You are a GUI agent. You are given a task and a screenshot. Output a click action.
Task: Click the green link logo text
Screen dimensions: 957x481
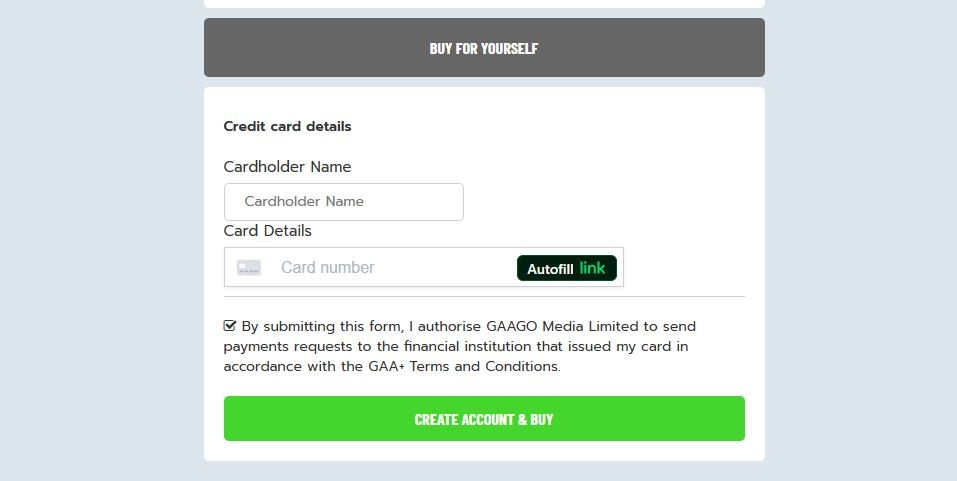point(592,267)
